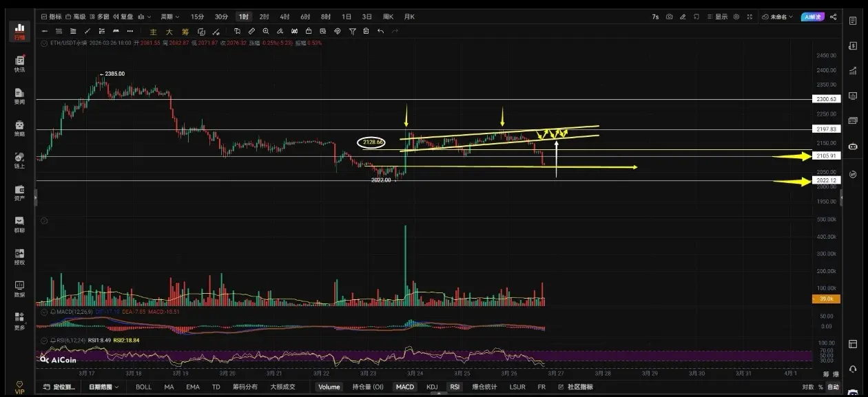This screenshot has height=397, width=868.
Task: Click the zoom-in magnifier tool
Action: (x=266, y=31)
